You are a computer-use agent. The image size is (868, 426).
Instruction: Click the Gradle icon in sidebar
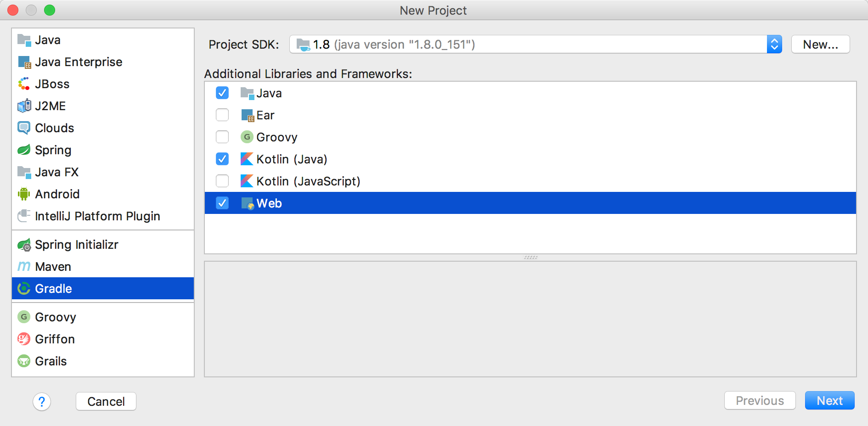(24, 289)
